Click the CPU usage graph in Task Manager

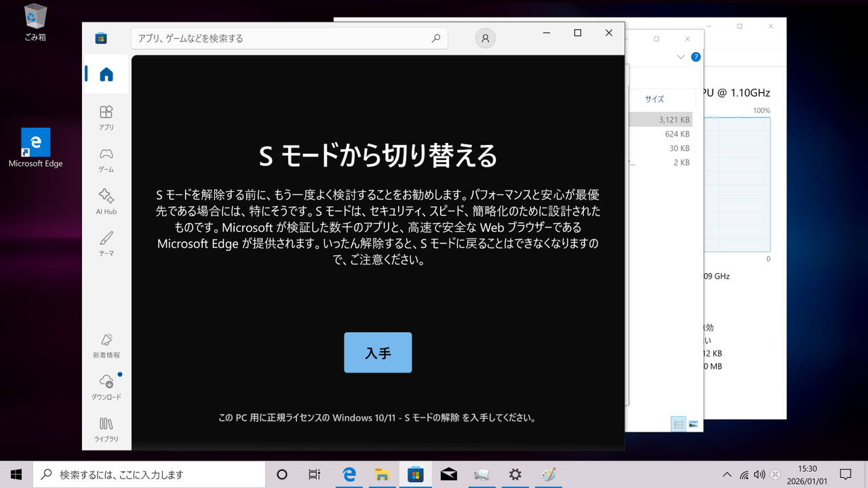737,184
